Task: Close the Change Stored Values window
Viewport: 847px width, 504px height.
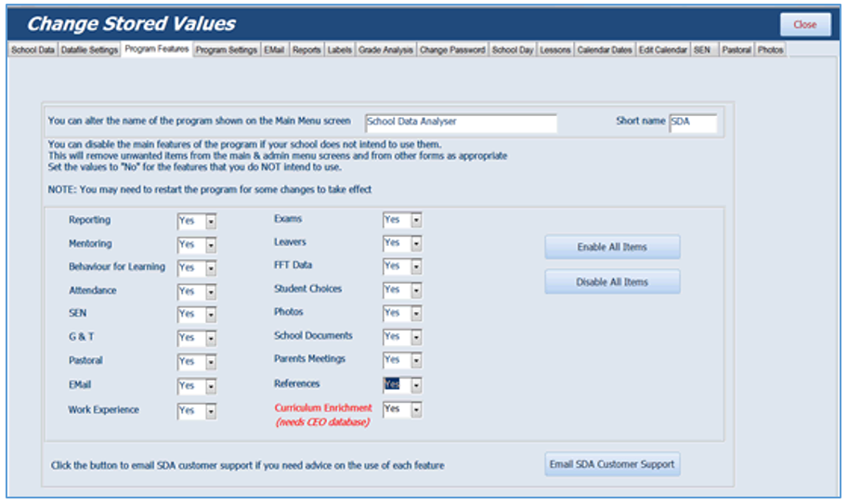Action: pos(805,24)
